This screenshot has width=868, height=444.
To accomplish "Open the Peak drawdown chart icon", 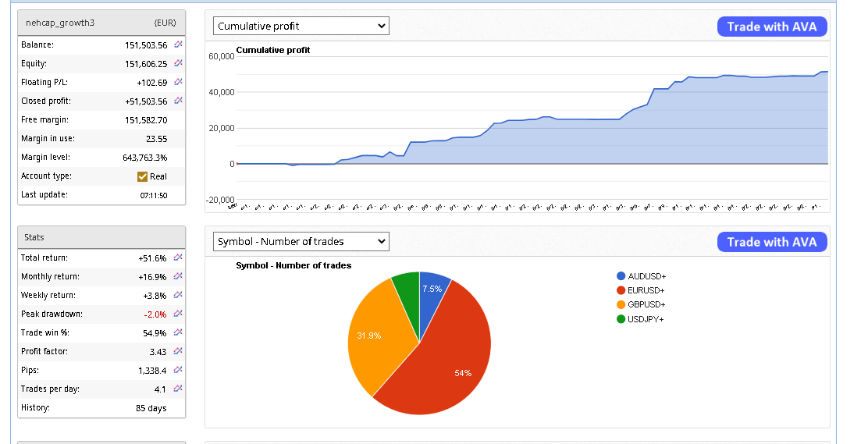I will (x=178, y=314).
